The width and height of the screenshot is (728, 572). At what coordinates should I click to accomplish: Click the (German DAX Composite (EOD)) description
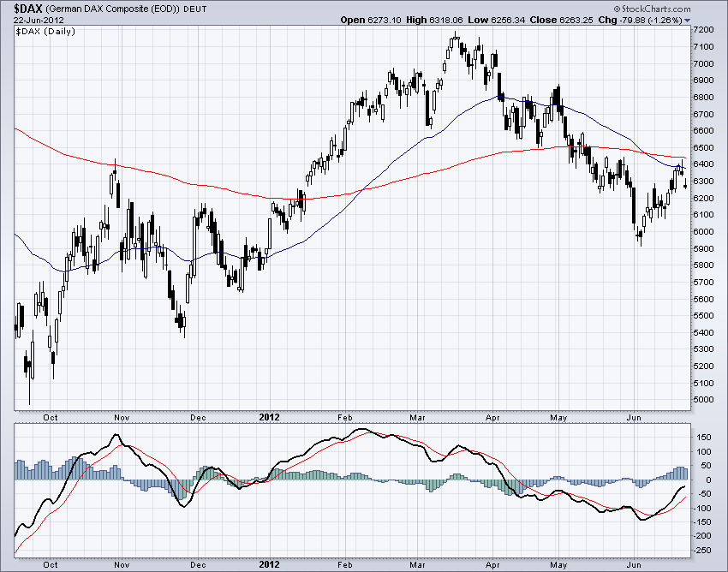coord(113,9)
